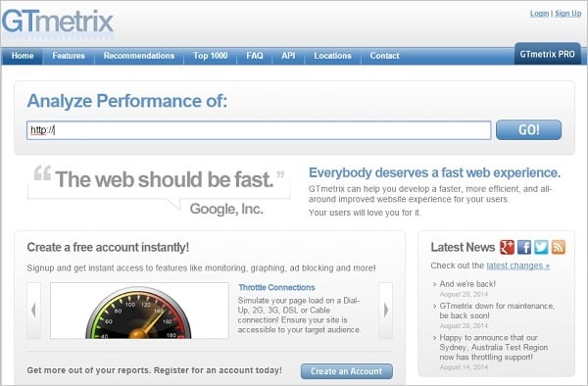Screen dimensions: 588x386
Task: Go to the previous feature slide arrow
Action: 33,311
